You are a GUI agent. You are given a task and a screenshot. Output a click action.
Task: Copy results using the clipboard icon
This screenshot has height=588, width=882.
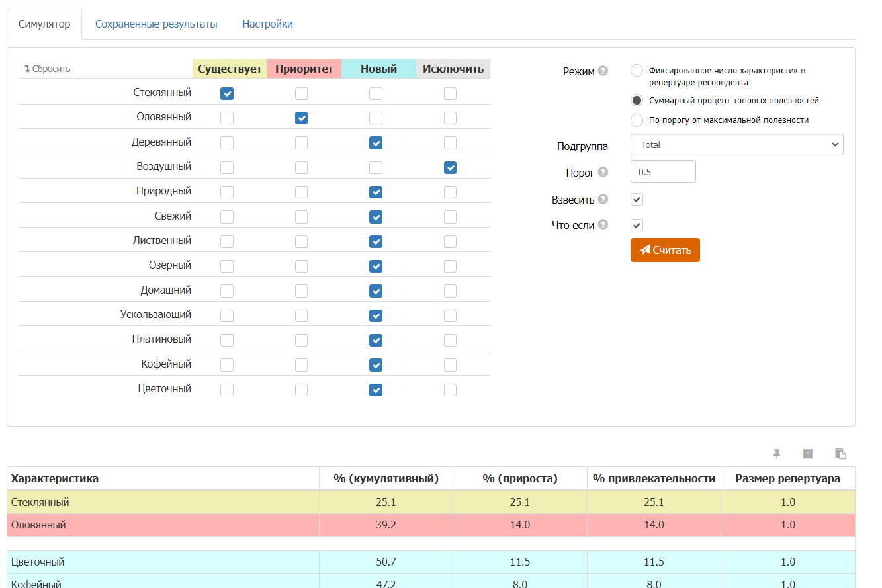(x=841, y=454)
